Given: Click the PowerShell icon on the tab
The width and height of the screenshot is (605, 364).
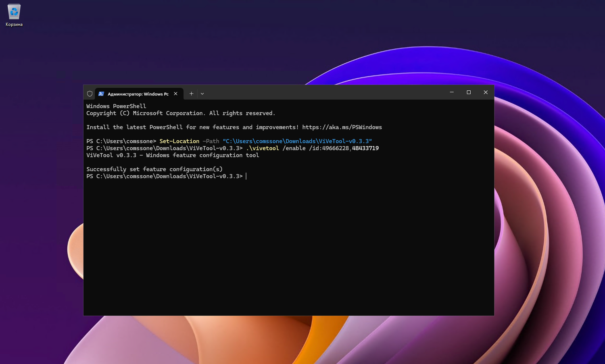Looking at the screenshot, I should (101, 94).
